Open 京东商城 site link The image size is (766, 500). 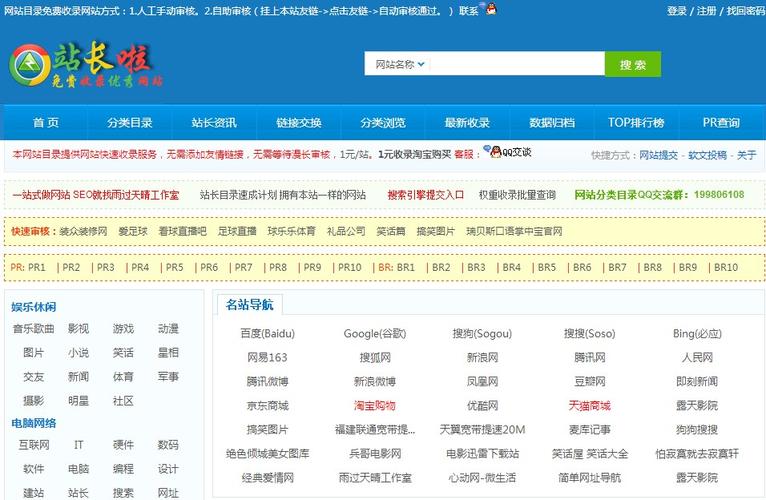tap(267, 406)
